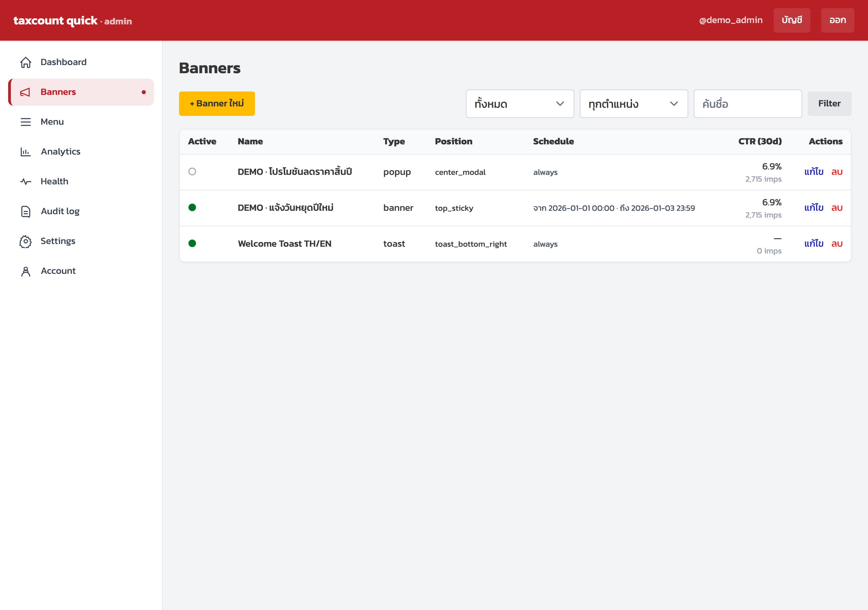Click the top_sticky position cell

pos(454,208)
